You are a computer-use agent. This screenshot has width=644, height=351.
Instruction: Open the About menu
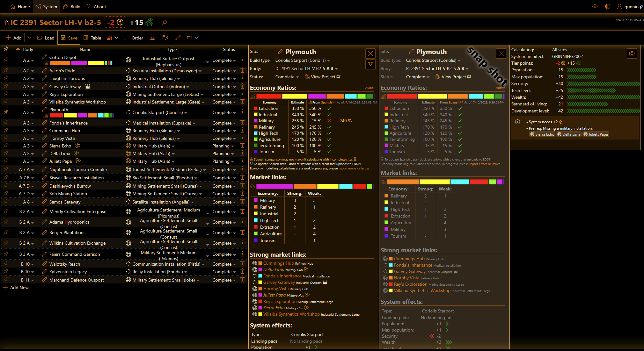click(96, 6)
